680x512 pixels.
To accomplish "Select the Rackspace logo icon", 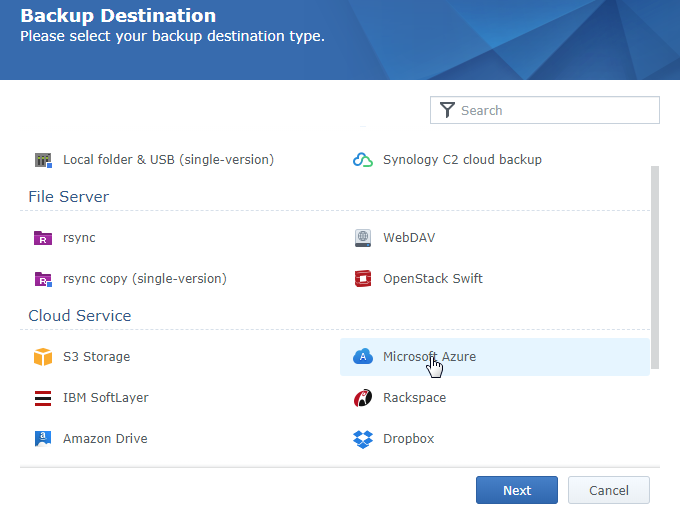I will coord(363,398).
